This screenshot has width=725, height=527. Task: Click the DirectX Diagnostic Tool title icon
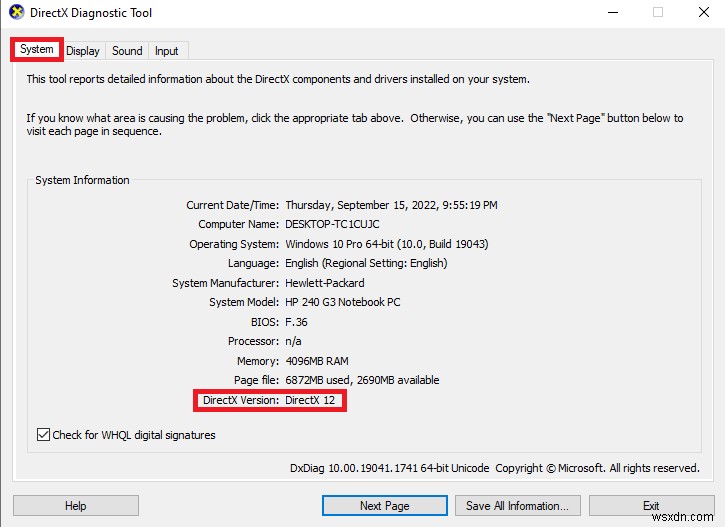[x=17, y=12]
